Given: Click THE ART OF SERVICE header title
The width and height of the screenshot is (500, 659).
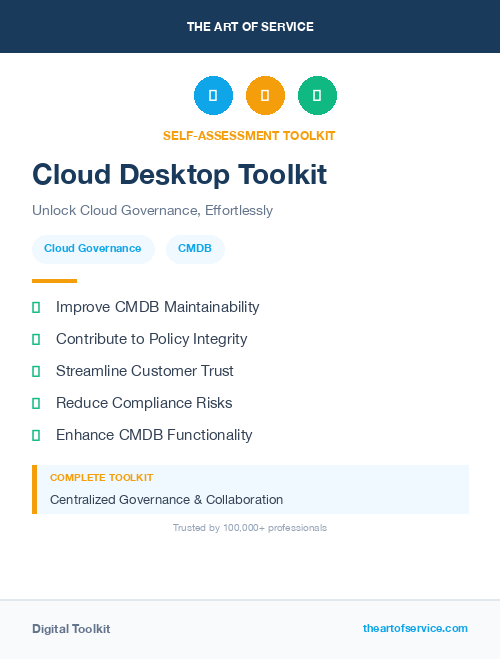Looking at the screenshot, I should pos(250,27).
